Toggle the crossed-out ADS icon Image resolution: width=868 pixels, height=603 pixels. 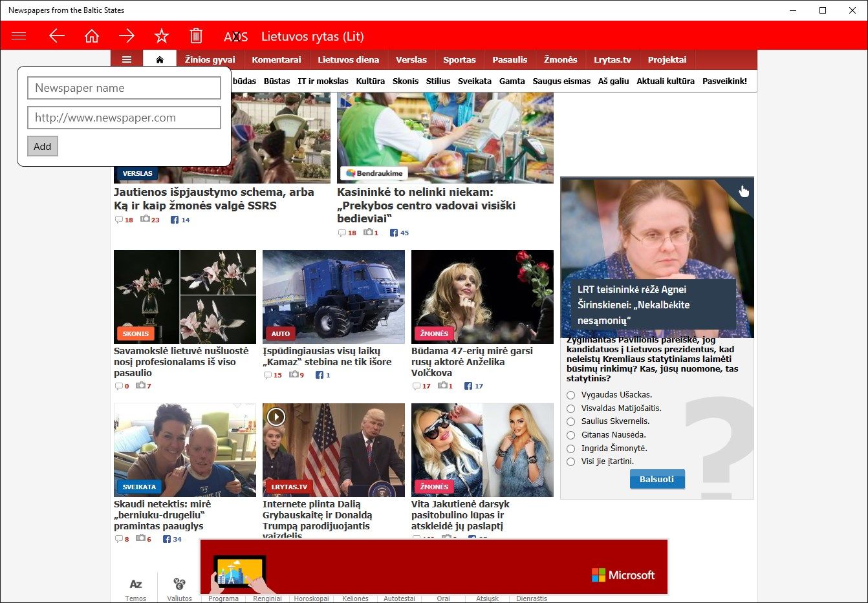tap(235, 37)
